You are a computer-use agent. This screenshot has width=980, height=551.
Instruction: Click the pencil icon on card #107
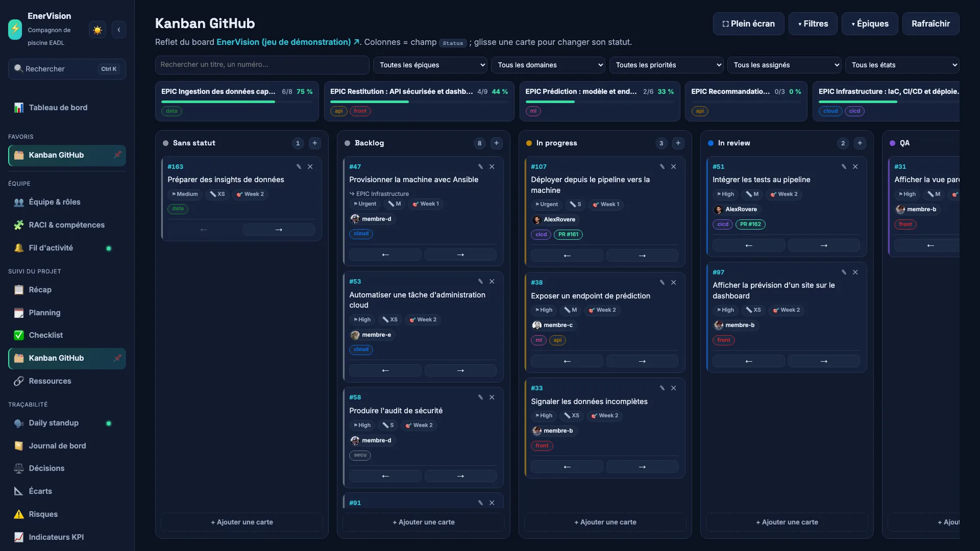662,167
